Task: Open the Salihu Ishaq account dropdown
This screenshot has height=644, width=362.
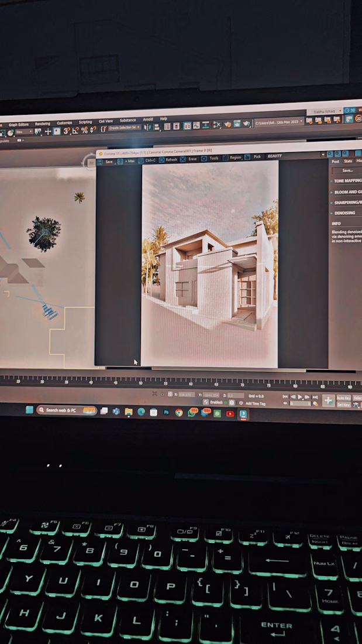Action: (325, 111)
